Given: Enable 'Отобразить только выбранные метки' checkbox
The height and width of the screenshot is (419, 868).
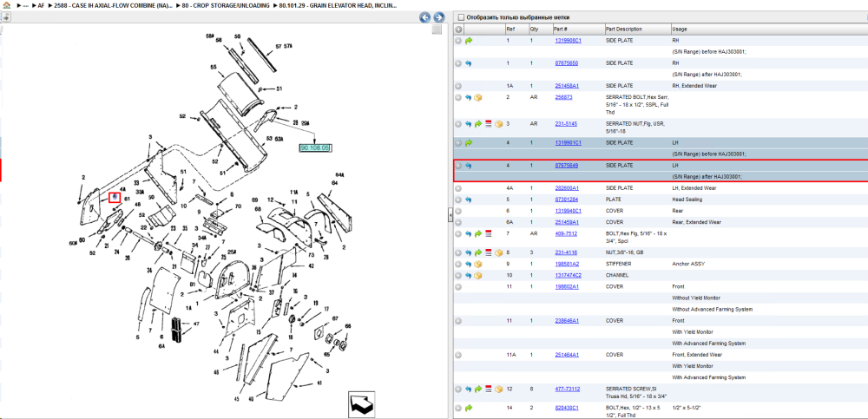Looking at the screenshot, I should [x=461, y=17].
